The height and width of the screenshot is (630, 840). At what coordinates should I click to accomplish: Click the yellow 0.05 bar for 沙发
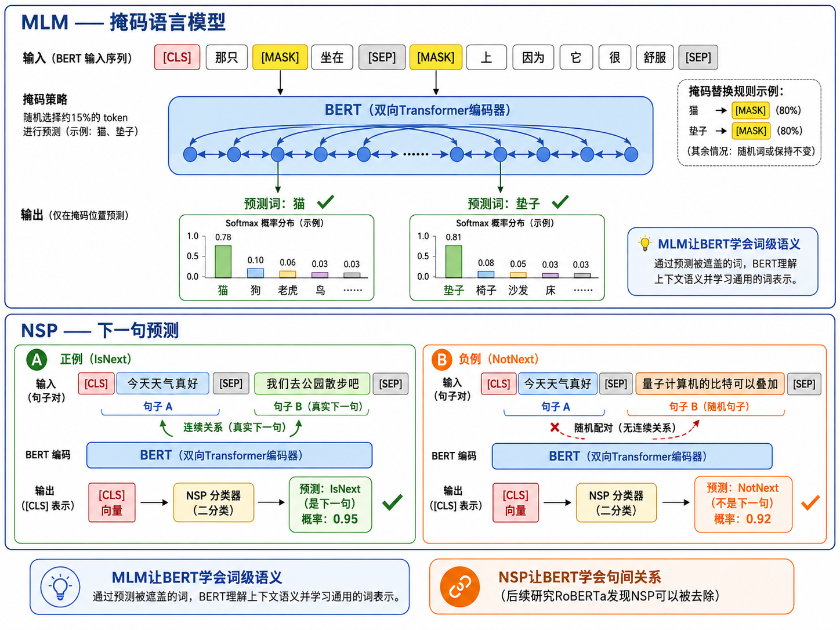tap(518, 275)
